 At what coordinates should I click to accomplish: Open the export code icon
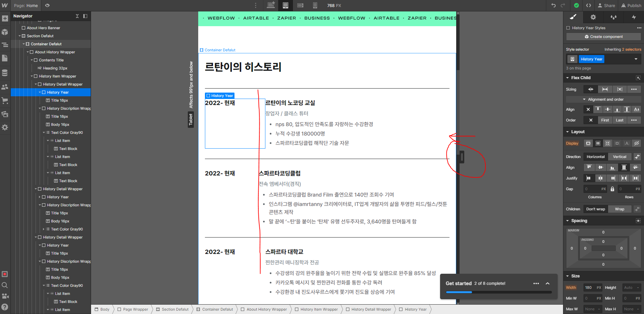589,5
